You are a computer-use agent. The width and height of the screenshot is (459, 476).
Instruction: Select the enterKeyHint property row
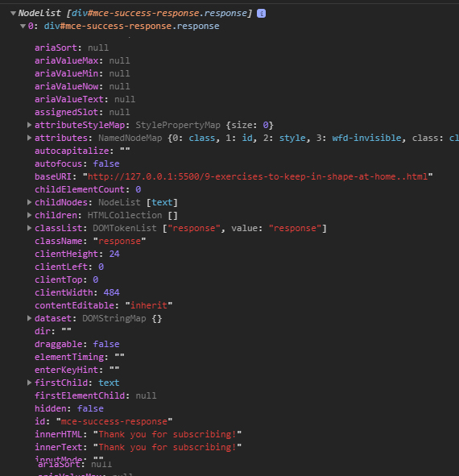tap(76, 370)
